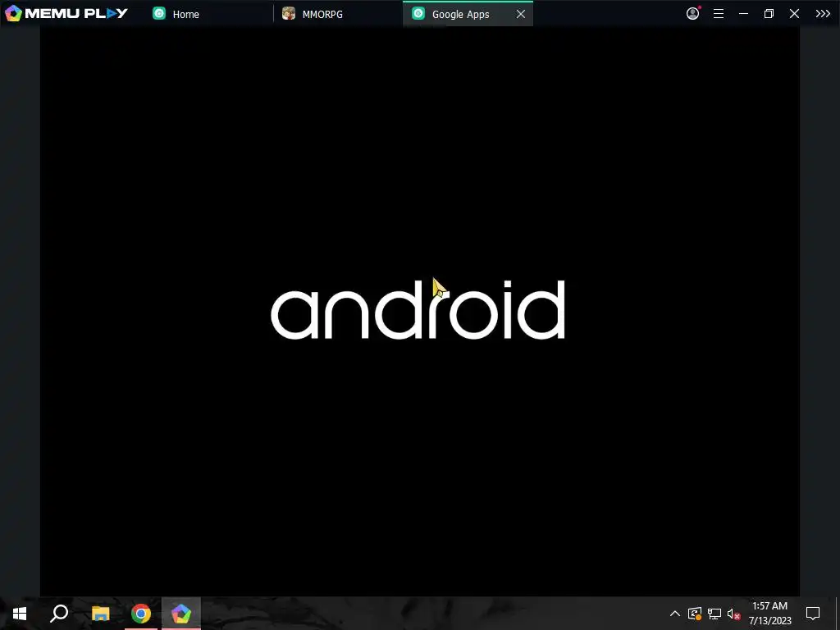Viewport: 840px width, 630px height.
Task: Click MEmu Play taskbar icon
Action: point(181,614)
